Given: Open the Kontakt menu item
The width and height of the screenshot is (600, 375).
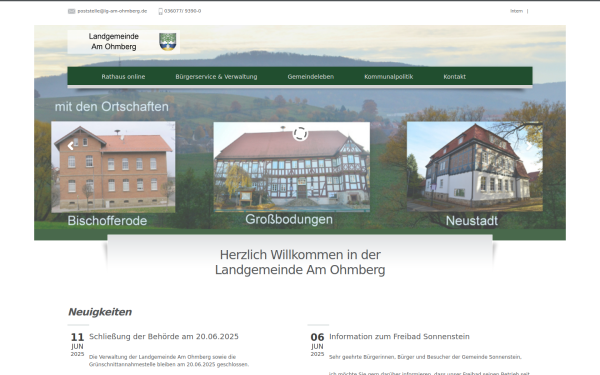Looking at the screenshot, I should click(x=455, y=77).
